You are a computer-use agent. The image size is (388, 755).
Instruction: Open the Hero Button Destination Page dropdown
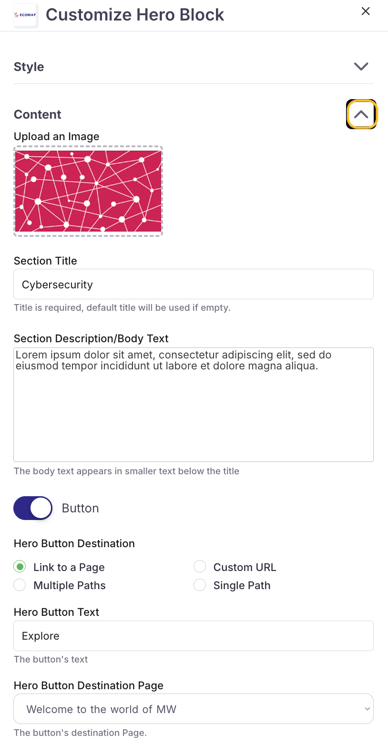tap(194, 709)
